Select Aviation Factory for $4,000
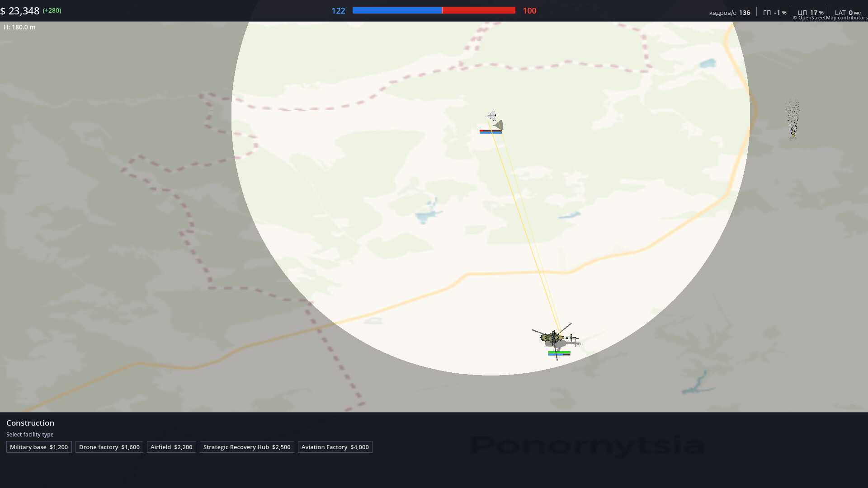Screen dimensions: 868x488 (x=335, y=447)
